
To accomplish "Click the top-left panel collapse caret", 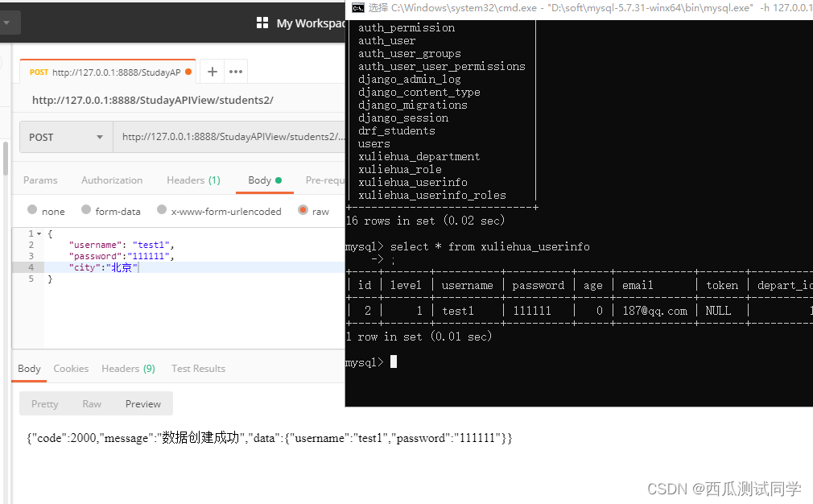I will [x=6, y=23].
